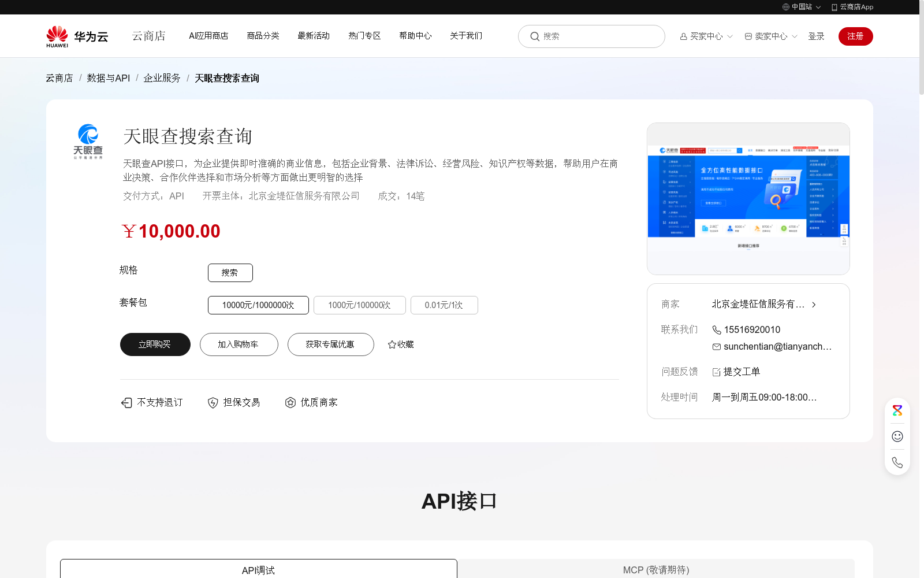This screenshot has height=578, width=924.
Task: Click the search magnifier icon
Action: click(x=535, y=36)
